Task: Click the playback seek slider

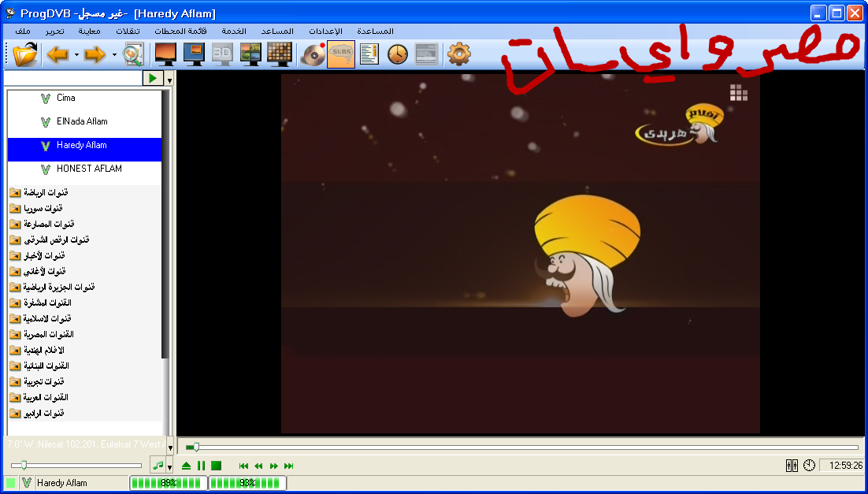Action: (521, 447)
